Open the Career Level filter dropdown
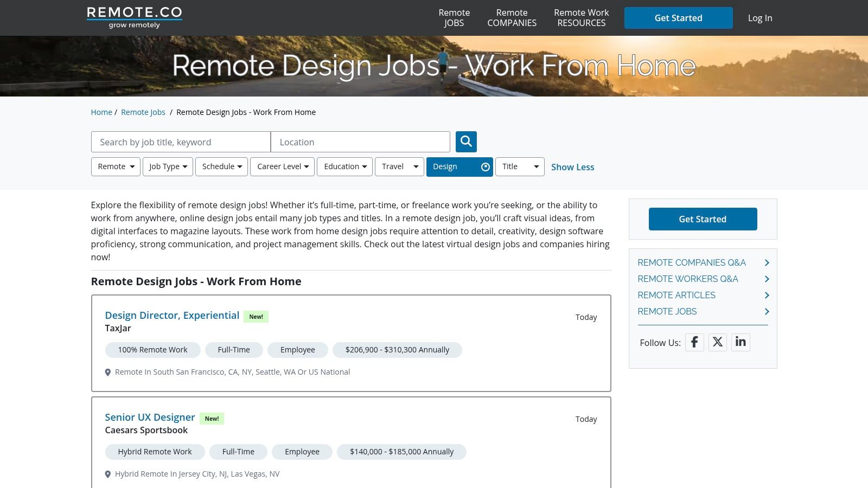The width and height of the screenshot is (868, 488). click(282, 166)
